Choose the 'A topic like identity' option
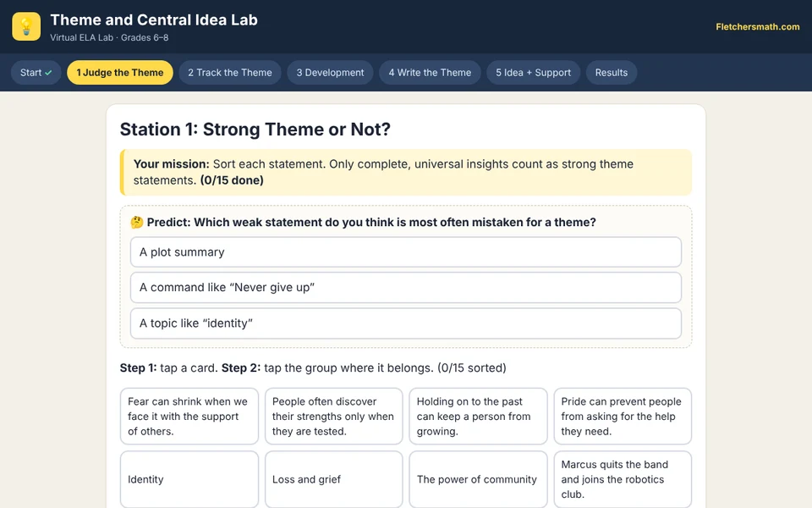This screenshot has height=508, width=812. click(405, 323)
